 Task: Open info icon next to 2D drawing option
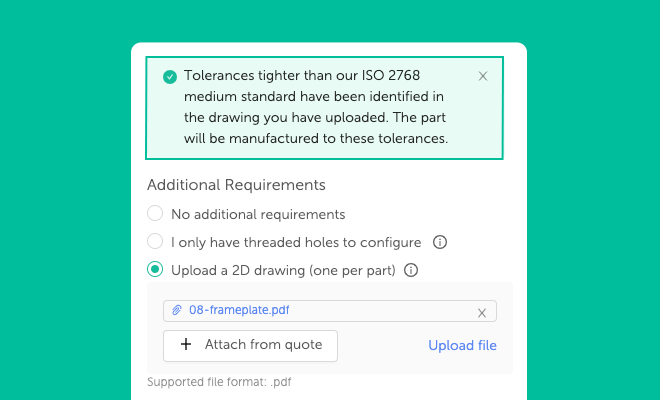[411, 270]
